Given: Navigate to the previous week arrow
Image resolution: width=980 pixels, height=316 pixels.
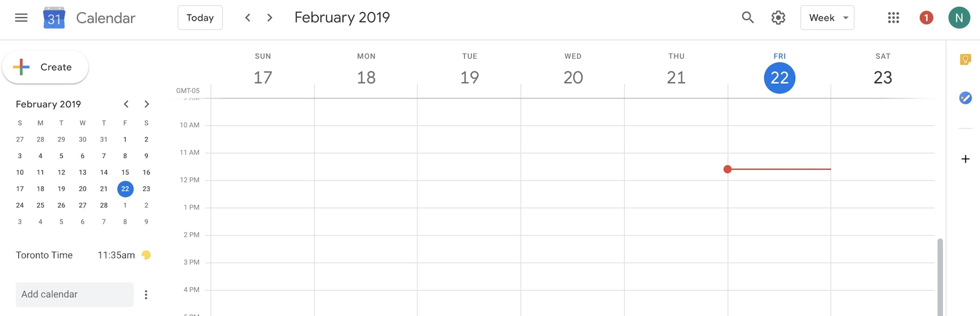Looking at the screenshot, I should [x=248, y=18].
